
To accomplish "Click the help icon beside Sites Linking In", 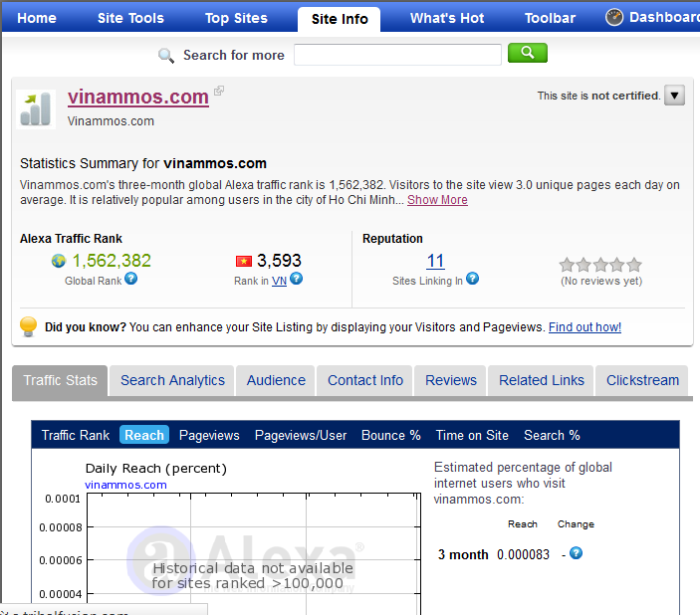I will 473,280.
